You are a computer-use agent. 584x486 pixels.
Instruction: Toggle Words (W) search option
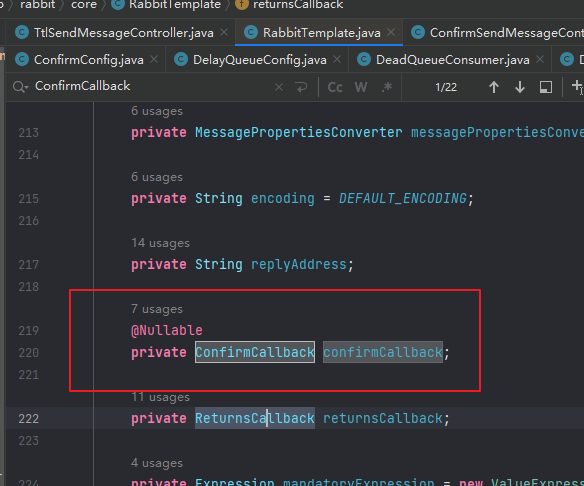coord(361,87)
